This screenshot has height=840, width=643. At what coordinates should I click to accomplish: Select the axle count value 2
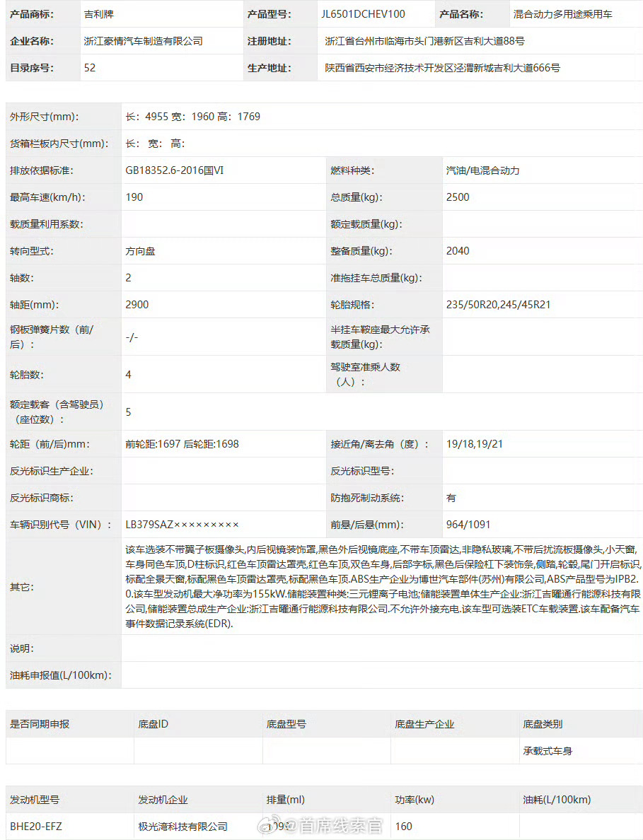pos(128,277)
